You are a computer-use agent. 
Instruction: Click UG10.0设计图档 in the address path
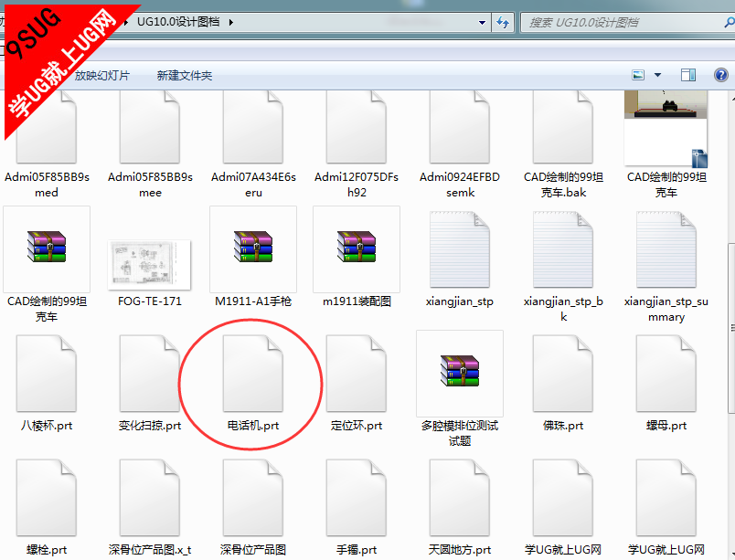(178, 22)
